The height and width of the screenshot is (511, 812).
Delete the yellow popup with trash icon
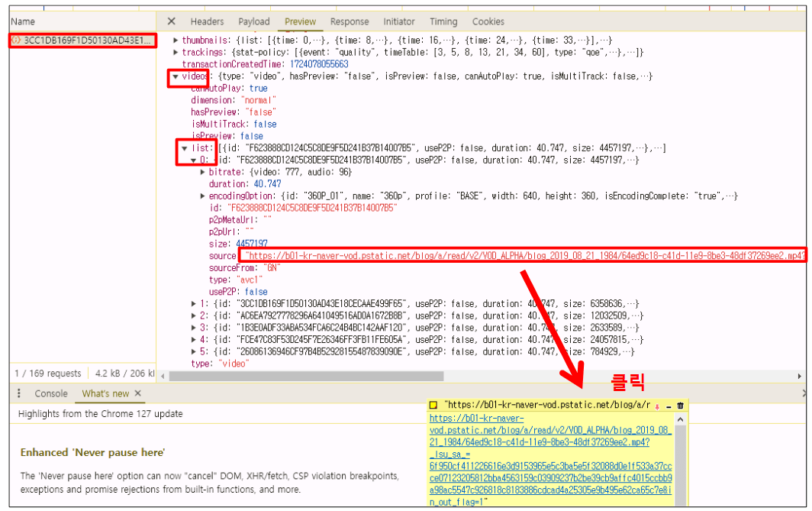click(681, 406)
